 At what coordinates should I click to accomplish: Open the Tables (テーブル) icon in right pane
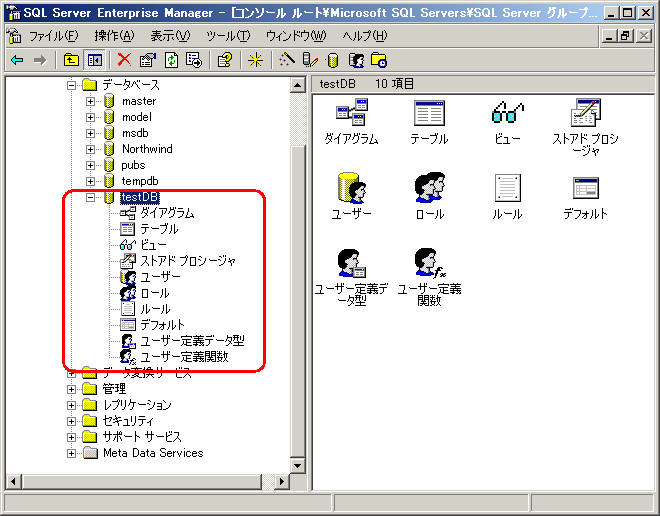[429, 115]
